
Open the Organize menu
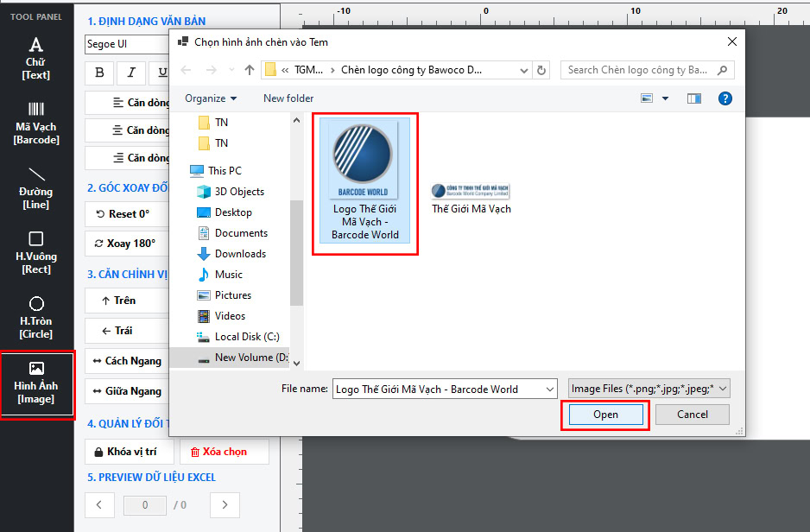tap(211, 98)
